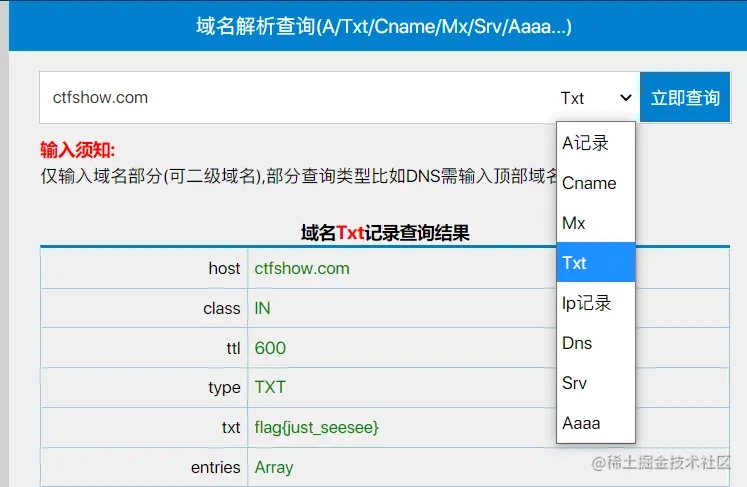
Task: Select Ip记录 from the dropdown list
Action: [596, 303]
